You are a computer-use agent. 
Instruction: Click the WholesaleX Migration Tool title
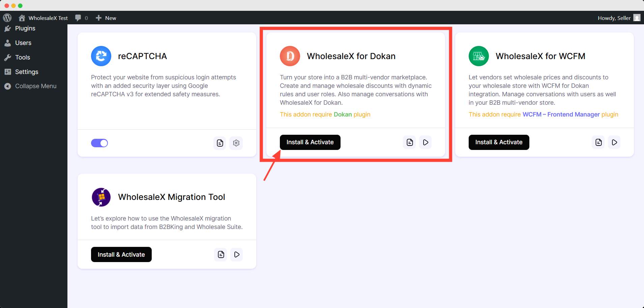click(x=172, y=197)
